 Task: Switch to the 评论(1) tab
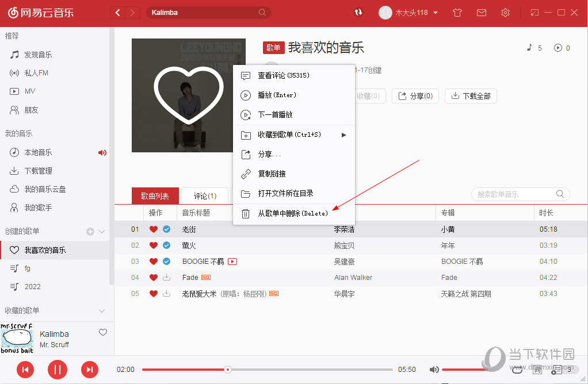[x=204, y=195]
